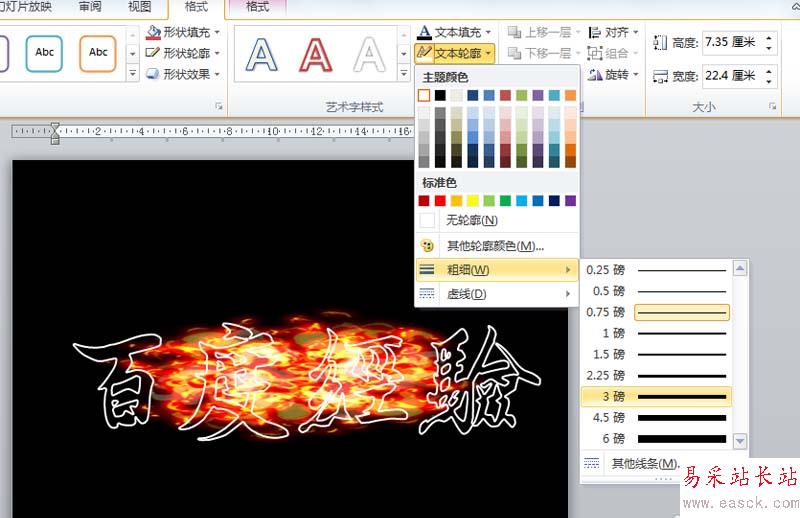800x518 pixels.
Task: Click the ruler indent marker
Action: (x=55, y=133)
